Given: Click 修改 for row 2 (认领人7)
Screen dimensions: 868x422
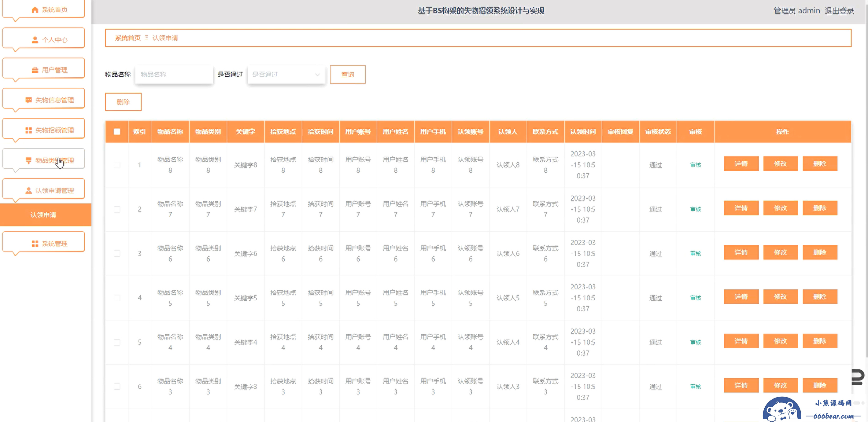Looking at the screenshot, I should pos(780,208).
